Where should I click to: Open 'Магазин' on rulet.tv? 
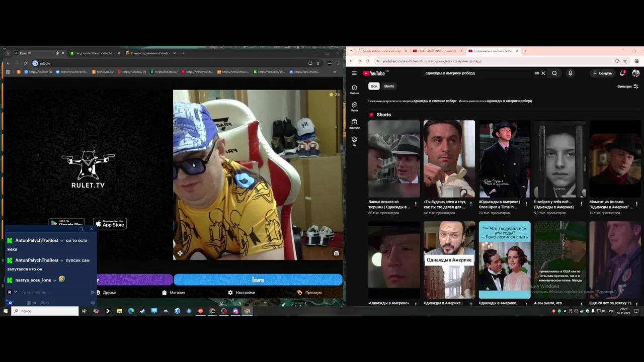[x=174, y=293]
